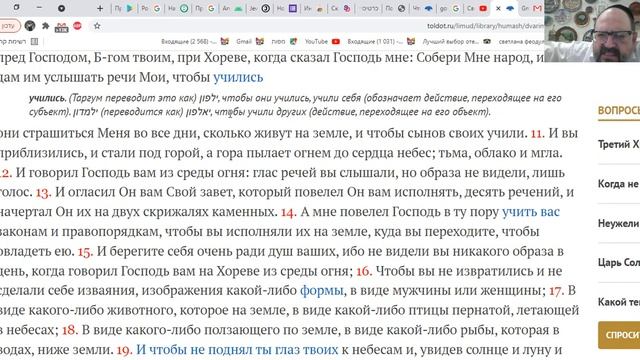640x360 pixels.
Task: Switch to the 'Jev' tab
Action: point(260,8)
